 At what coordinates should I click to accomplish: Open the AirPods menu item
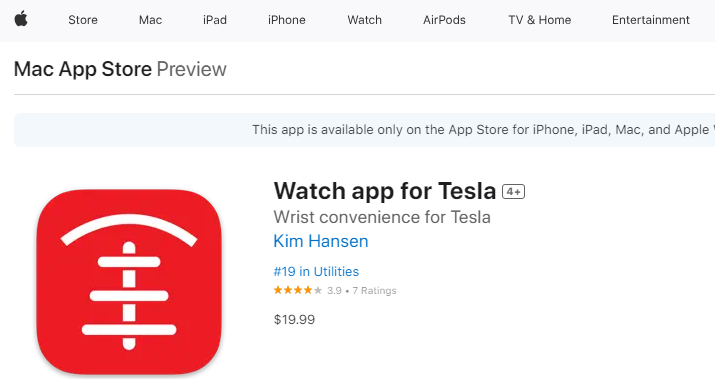[x=444, y=20]
